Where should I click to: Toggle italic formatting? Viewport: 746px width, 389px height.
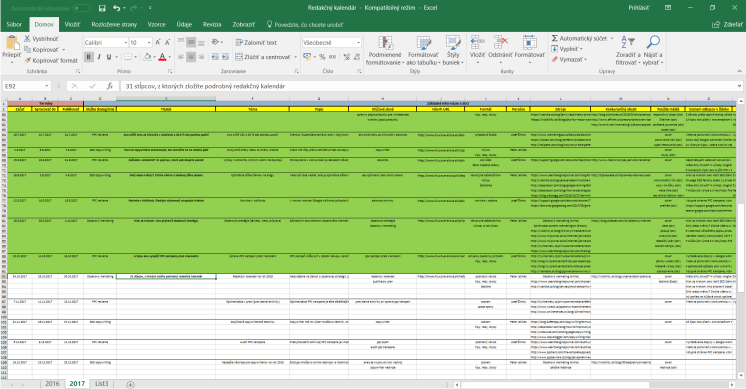(x=99, y=57)
